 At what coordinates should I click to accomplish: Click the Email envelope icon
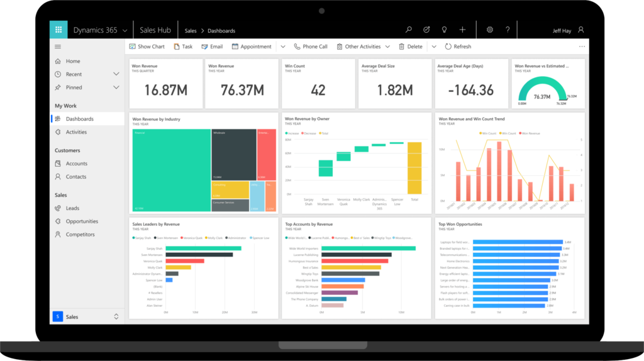coord(204,47)
